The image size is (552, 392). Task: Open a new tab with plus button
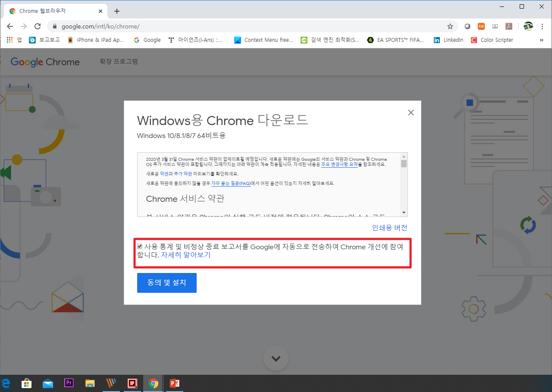117,11
